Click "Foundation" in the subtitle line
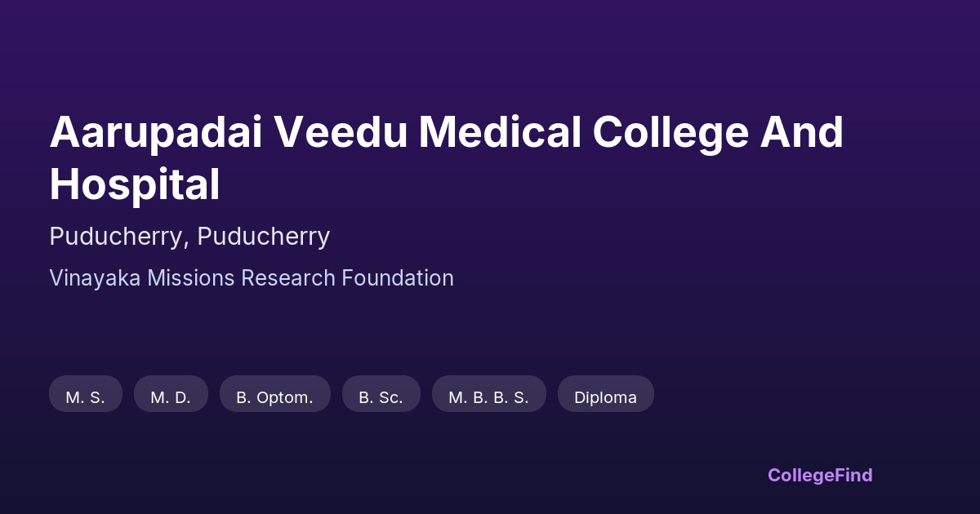980x514 pixels. [398, 278]
